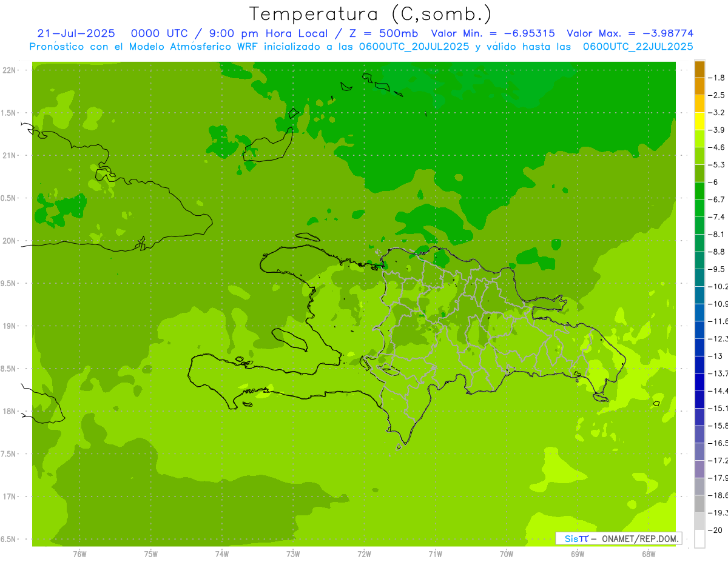This screenshot has height=562, width=728.
Task: Click the '19N' latitude label
Action: pos(9,326)
